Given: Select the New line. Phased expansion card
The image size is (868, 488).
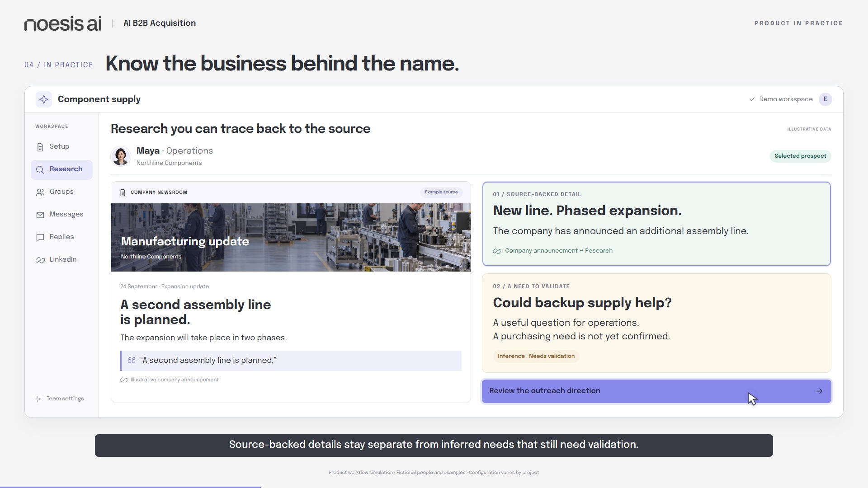Looking at the screenshot, I should click(x=656, y=224).
